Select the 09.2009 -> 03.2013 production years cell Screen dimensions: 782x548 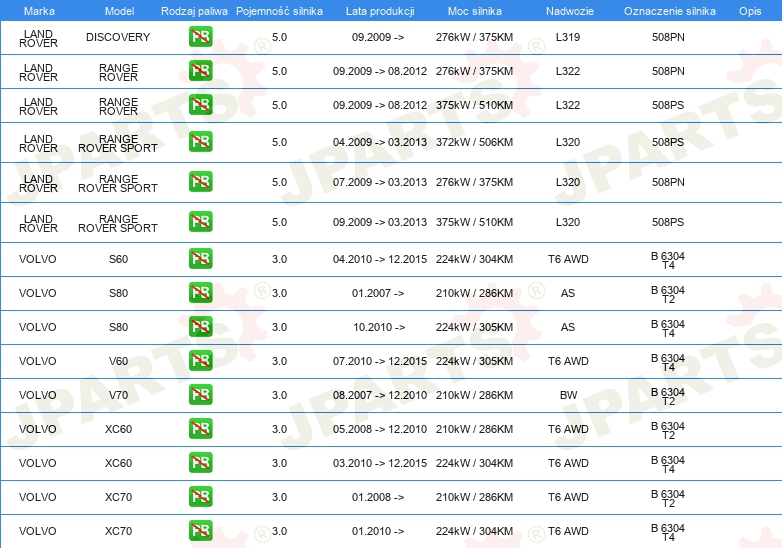pos(380,222)
